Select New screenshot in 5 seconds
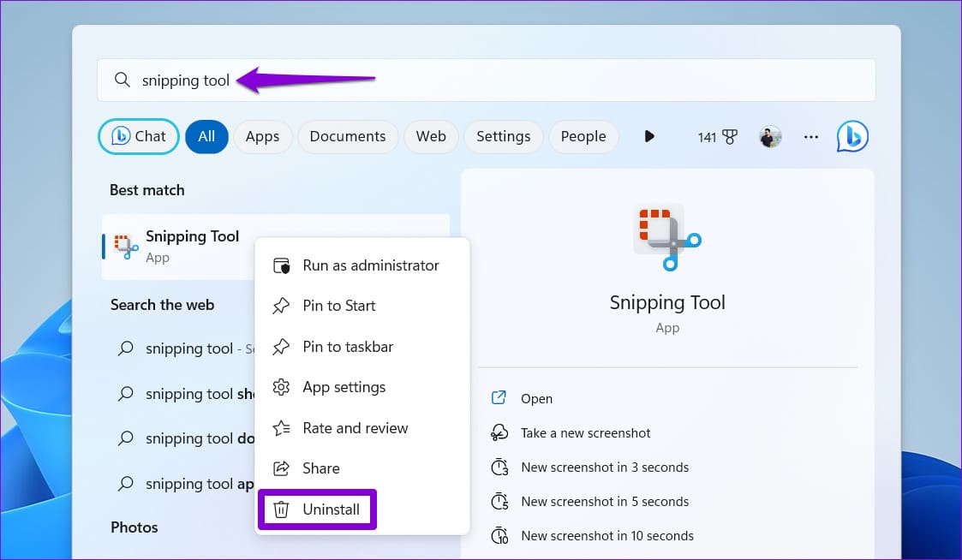Screen dimensions: 962x560 605,502
